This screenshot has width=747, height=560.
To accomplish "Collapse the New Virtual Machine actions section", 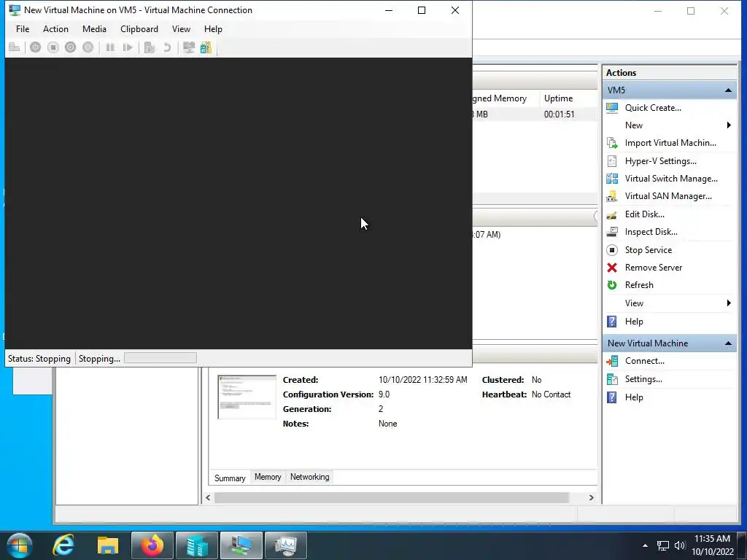I will [x=729, y=343].
